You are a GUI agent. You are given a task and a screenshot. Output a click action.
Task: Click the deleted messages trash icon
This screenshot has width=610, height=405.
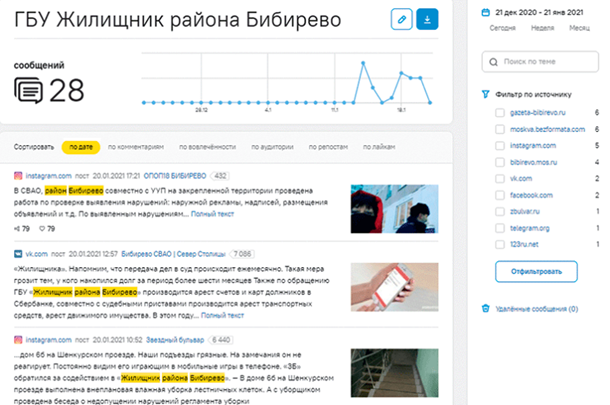tap(486, 309)
